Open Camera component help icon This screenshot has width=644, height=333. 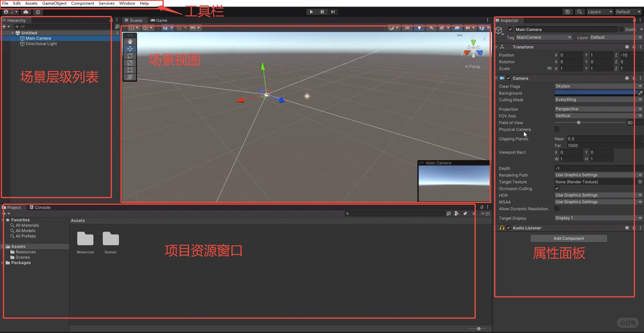(627, 78)
